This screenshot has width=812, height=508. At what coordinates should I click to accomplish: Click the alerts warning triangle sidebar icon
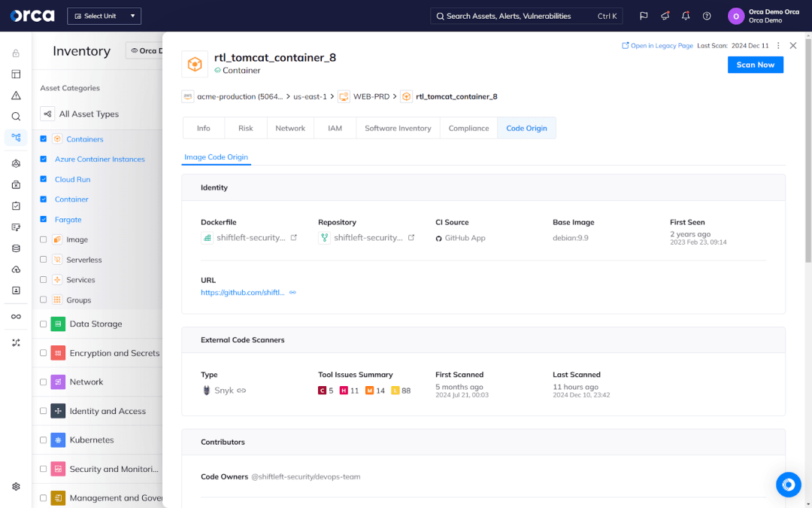(16, 96)
